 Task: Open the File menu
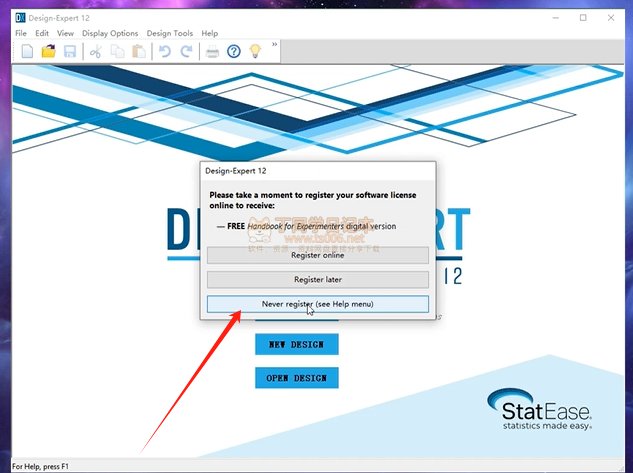point(21,33)
